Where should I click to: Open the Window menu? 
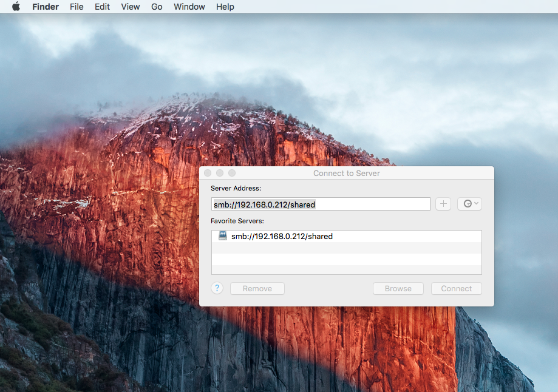click(189, 7)
